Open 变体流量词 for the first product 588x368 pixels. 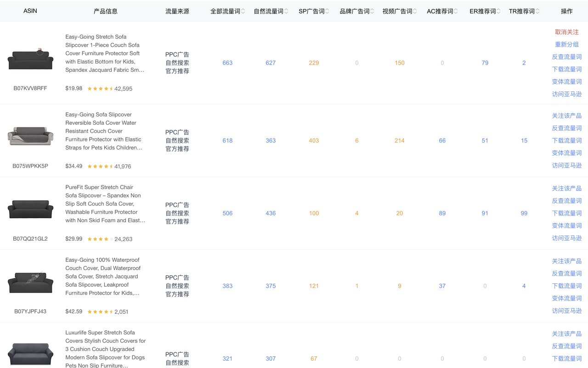click(x=566, y=81)
